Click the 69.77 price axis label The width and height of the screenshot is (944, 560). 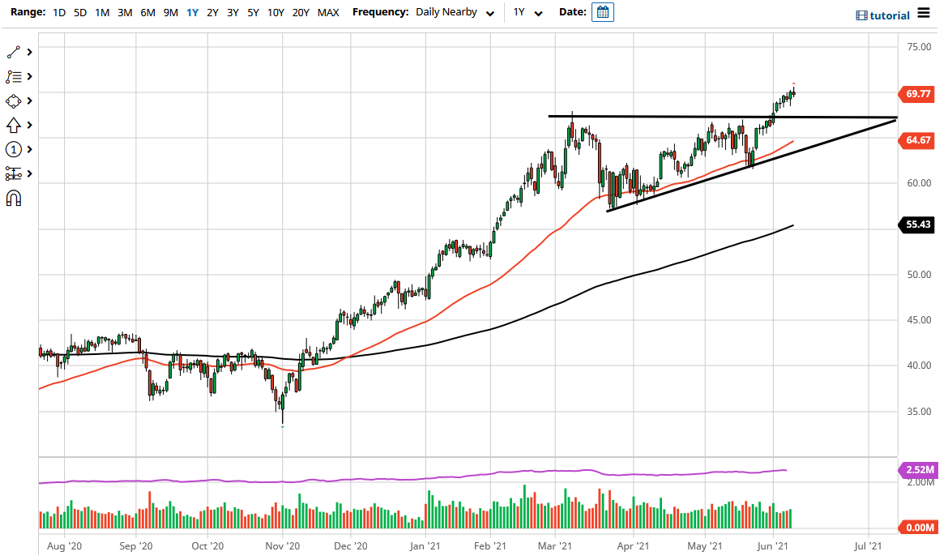coord(916,94)
